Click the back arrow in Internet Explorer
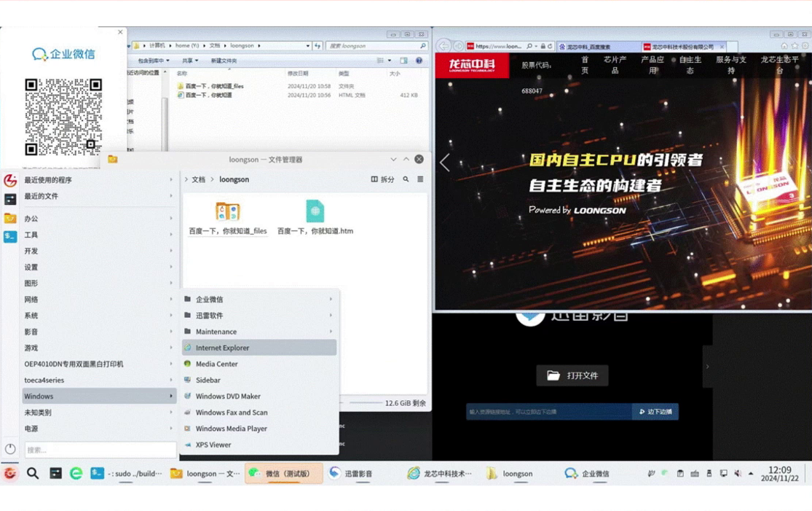Viewport: 812px width, 511px height. 444,46
